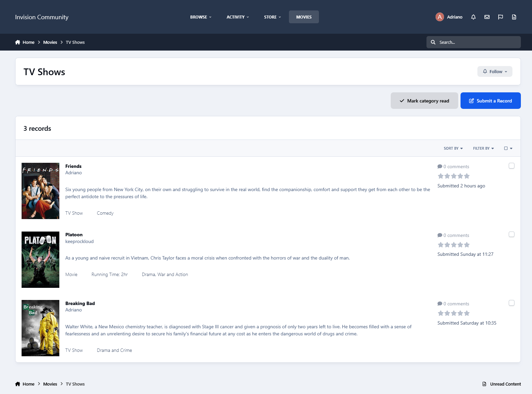Open Adriano's user menu name
The height and width of the screenshot is (394, 532).
pos(454,17)
